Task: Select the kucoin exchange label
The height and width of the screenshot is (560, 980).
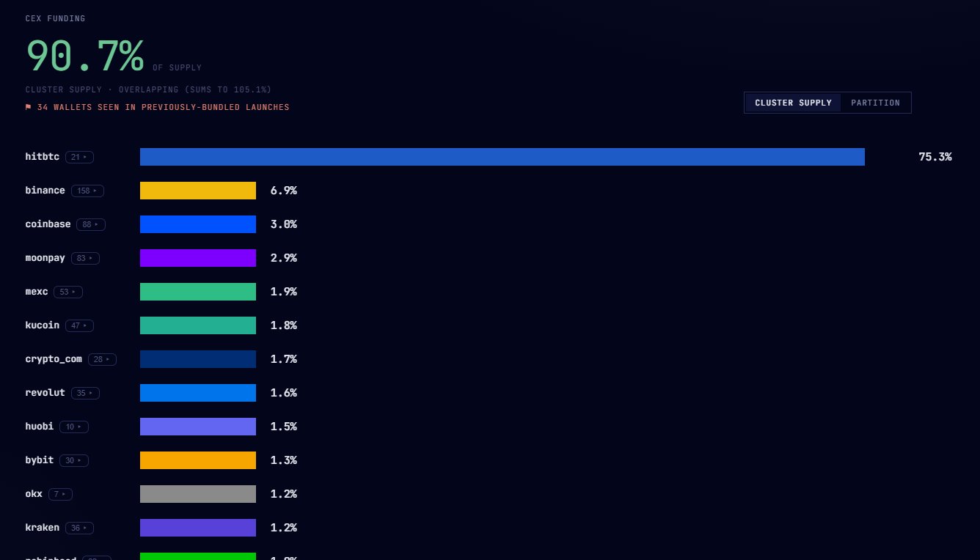Action: pos(43,325)
